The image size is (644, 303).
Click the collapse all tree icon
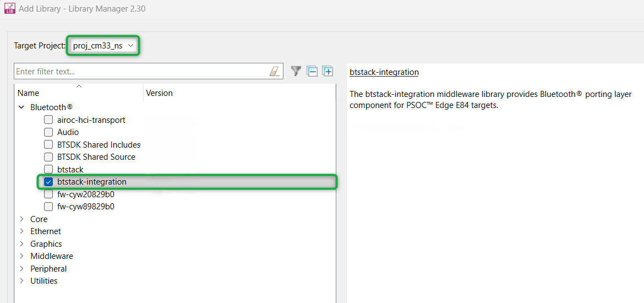click(312, 71)
